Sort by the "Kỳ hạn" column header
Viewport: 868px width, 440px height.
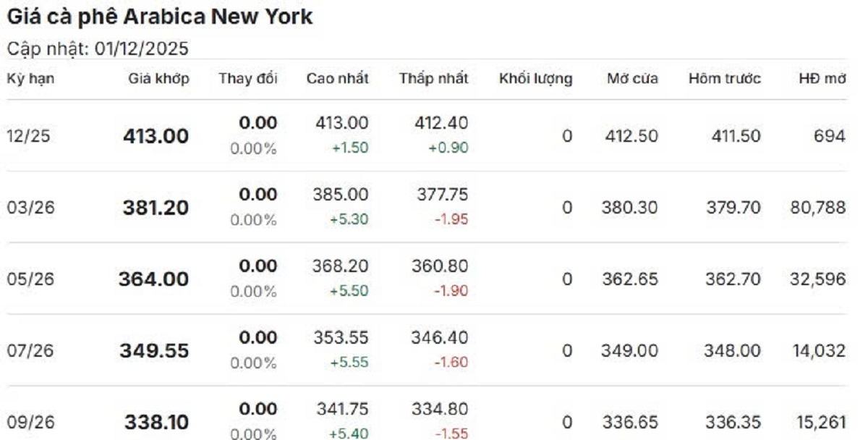(30, 79)
